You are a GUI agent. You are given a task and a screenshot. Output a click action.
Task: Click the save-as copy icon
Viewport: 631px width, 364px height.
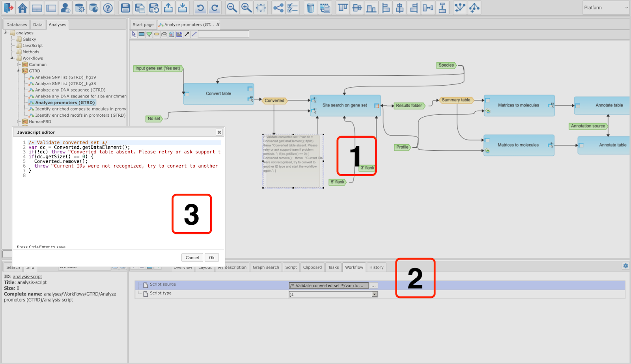[140, 7]
